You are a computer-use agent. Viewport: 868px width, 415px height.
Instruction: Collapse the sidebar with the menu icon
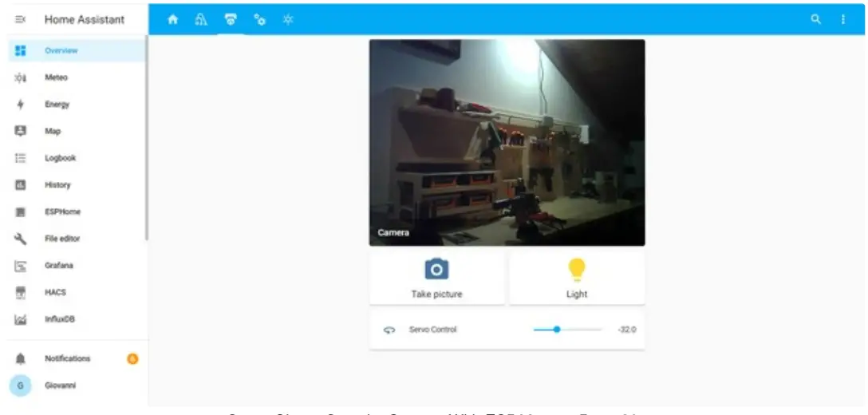20,19
